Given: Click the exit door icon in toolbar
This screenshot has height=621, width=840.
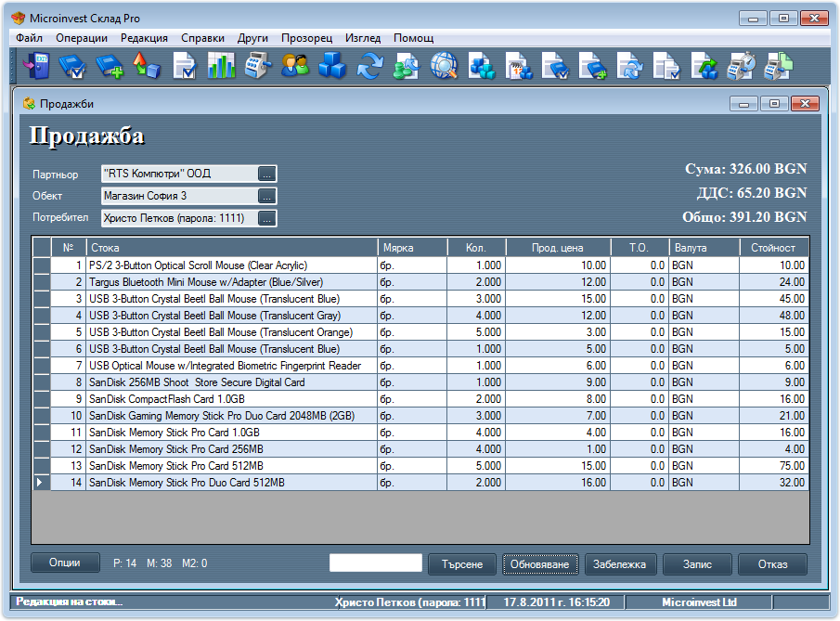Looking at the screenshot, I should pos(37,66).
